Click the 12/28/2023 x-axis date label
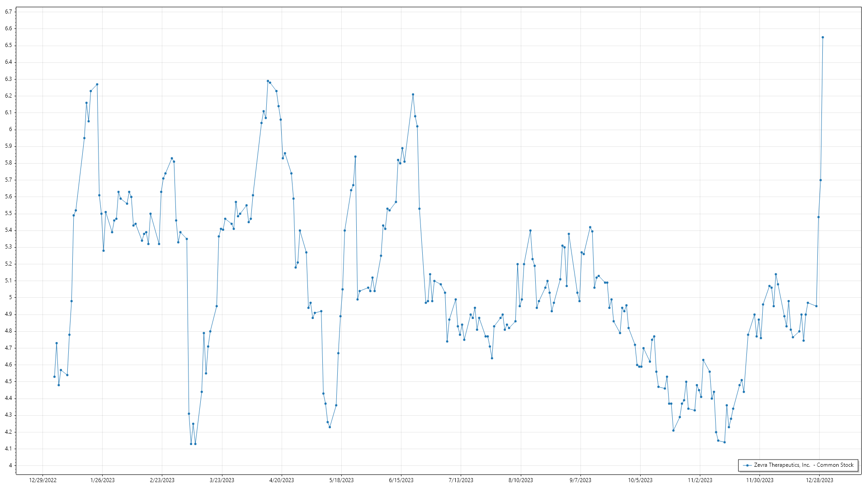Image resolution: width=868 pixels, height=488 pixels. (x=820, y=480)
